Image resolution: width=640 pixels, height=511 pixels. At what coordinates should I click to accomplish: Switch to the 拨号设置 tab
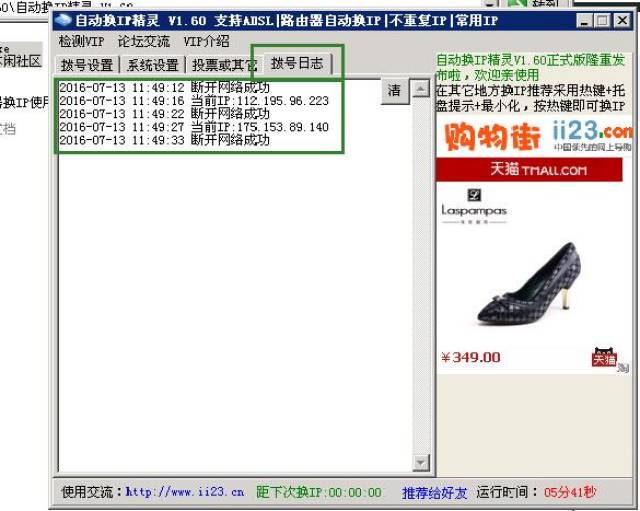coord(87,65)
